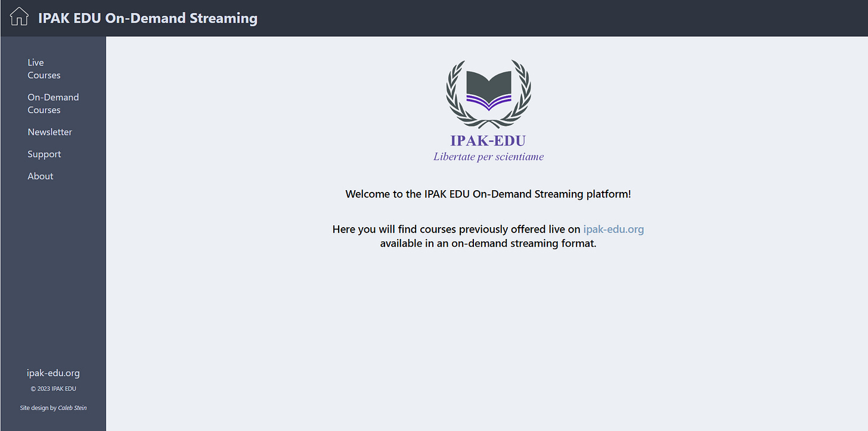This screenshot has width=868, height=431.
Task: Open the Support page
Action: point(44,154)
